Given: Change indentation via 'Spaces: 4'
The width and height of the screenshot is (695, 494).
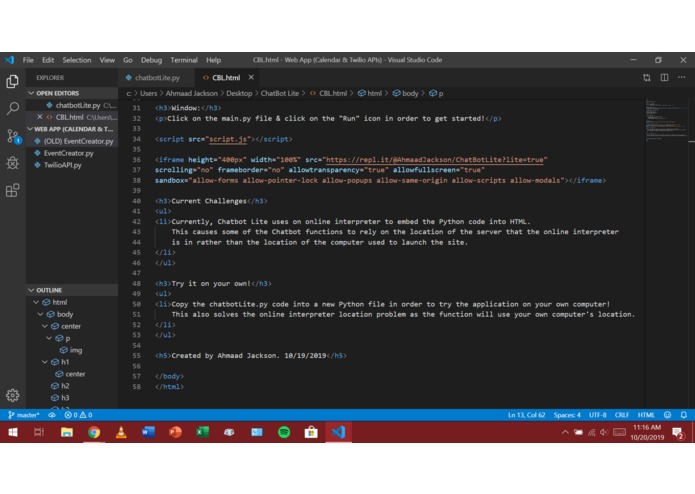Looking at the screenshot, I should tap(567, 415).
